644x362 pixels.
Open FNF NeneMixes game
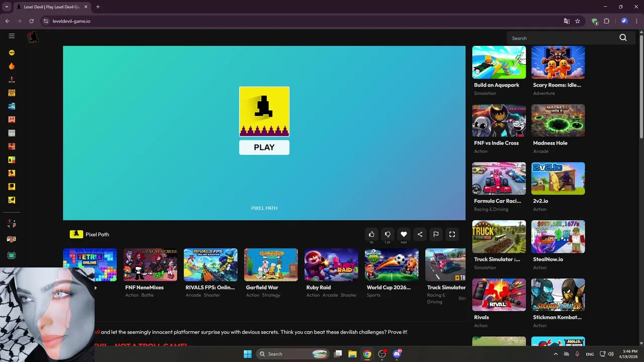point(150,264)
